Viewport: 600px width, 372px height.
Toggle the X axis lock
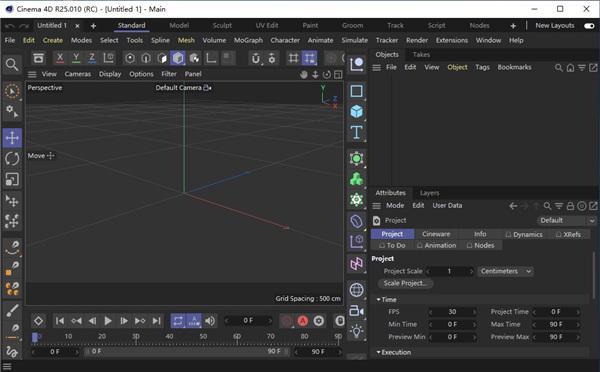point(60,58)
